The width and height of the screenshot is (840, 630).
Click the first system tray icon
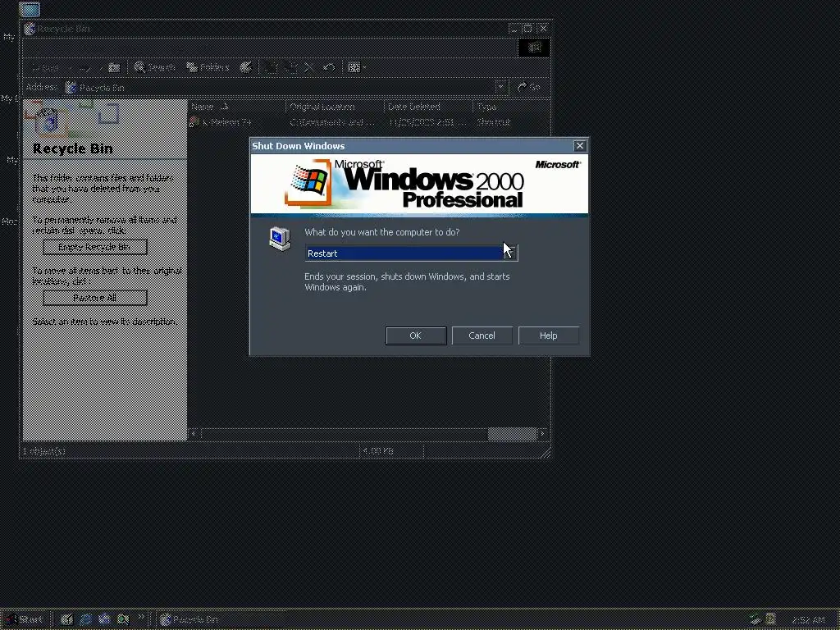pyautogui.click(x=756, y=619)
